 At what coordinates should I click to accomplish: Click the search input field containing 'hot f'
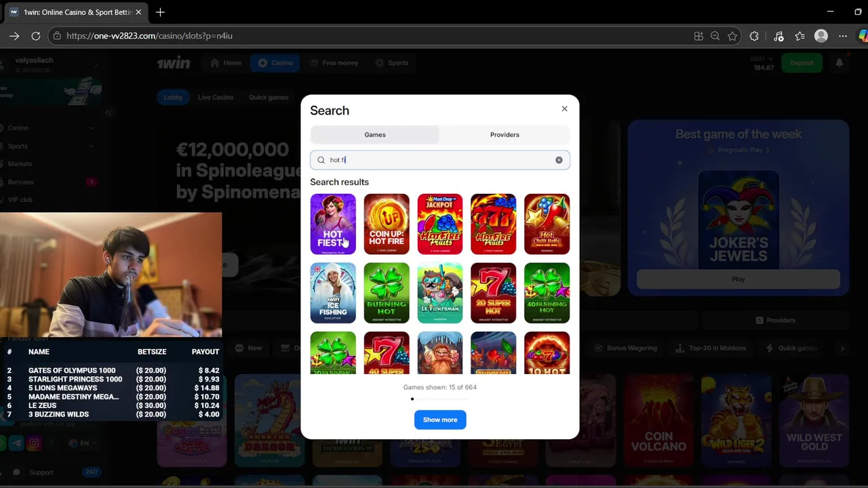click(x=440, y=160)
